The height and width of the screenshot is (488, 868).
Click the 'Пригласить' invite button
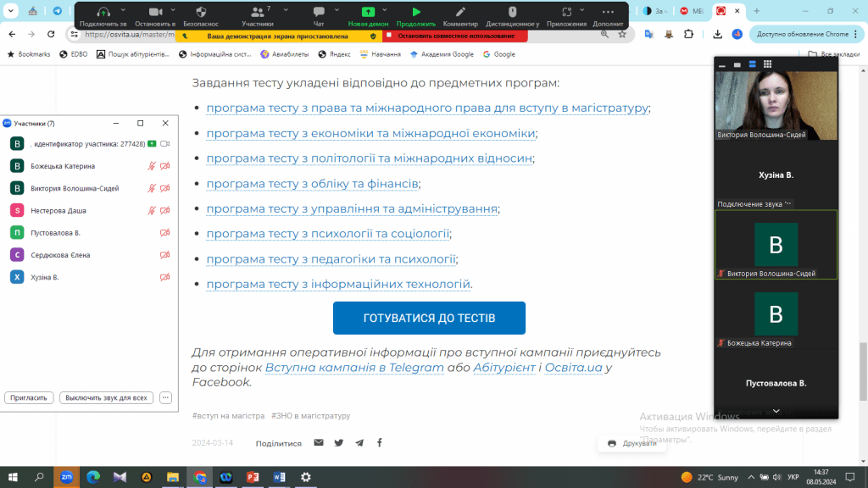30,397
